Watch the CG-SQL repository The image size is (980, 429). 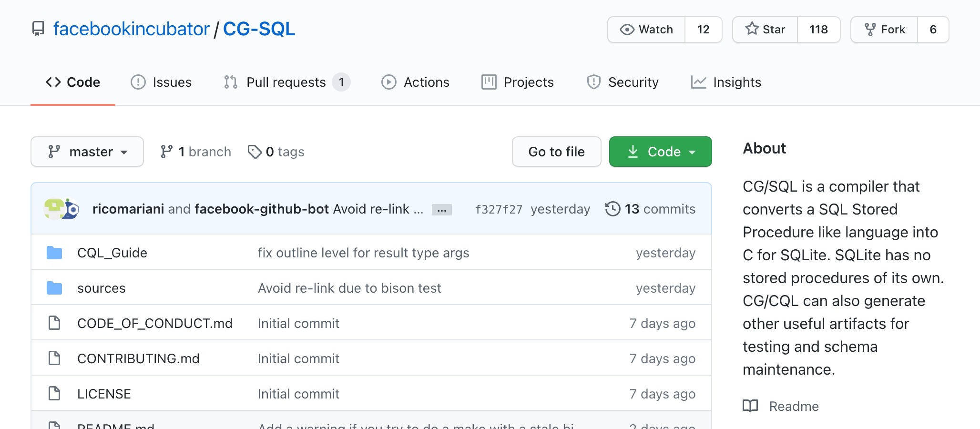click(646, 29)
